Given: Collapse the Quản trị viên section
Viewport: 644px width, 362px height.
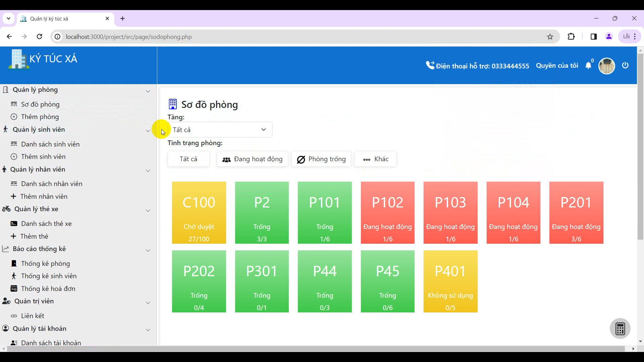Looking at the screenshot, I should point(148,303).
